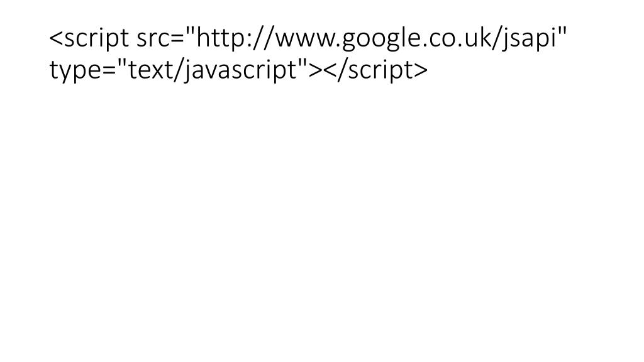Click the final closing angle bracket
Image resolution: width=644 pixels, height=362 pixels.
[x=421, y=71]
